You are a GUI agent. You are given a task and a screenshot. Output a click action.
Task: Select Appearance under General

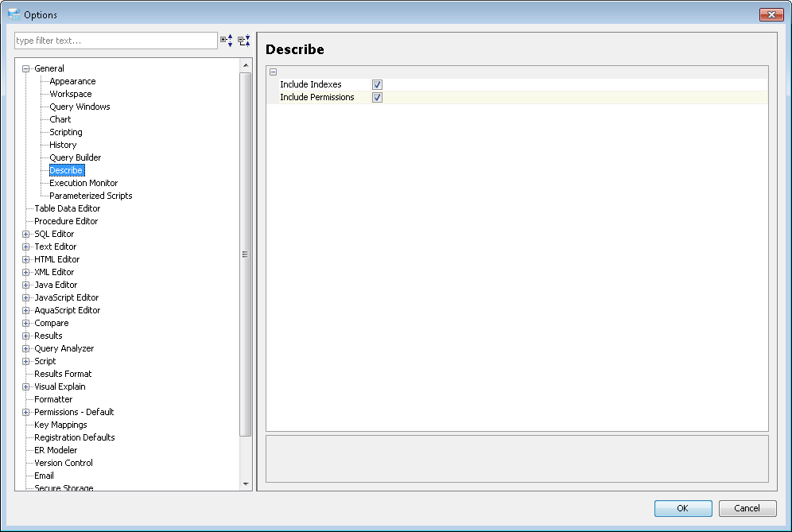(72, 81)
